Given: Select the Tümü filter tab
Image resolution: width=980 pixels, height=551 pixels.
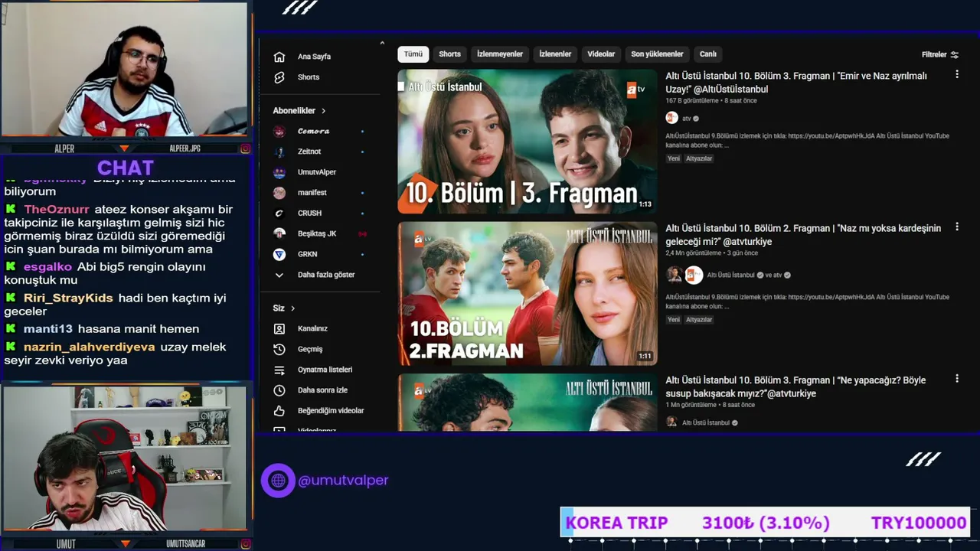Looking at the screenshot, I should (413, 54).
